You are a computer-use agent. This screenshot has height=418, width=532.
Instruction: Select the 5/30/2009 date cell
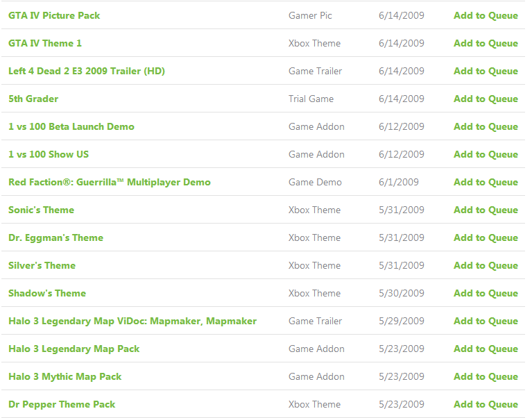(x=402, y=294)
